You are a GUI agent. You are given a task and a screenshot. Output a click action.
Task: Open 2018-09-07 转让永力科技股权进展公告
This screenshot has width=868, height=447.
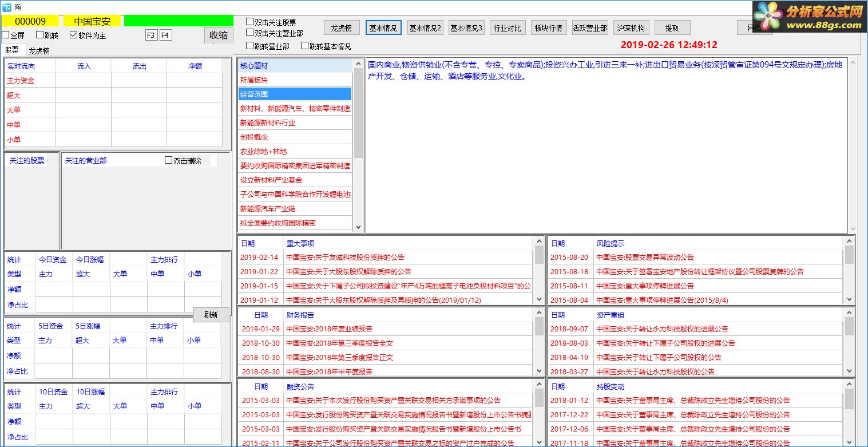point(696,329)
